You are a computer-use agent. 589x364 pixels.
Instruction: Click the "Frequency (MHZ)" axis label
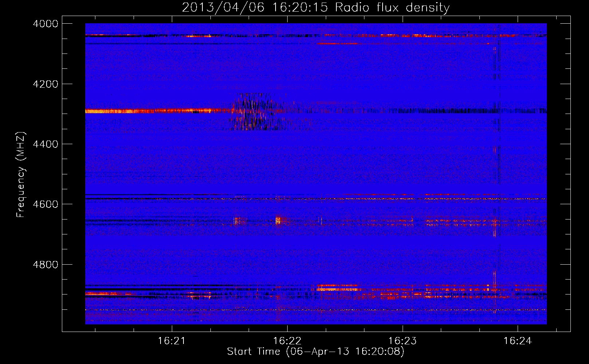coord(21,175)
